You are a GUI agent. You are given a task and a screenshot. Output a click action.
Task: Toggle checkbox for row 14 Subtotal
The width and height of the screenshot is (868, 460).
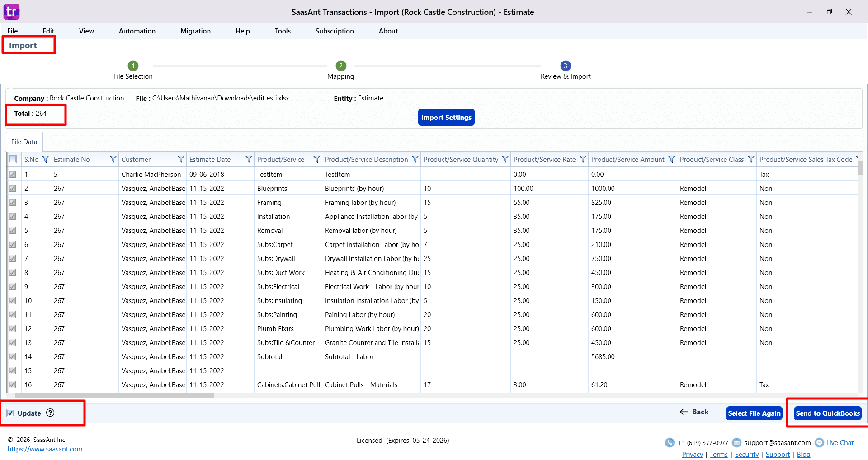[13, 356]
